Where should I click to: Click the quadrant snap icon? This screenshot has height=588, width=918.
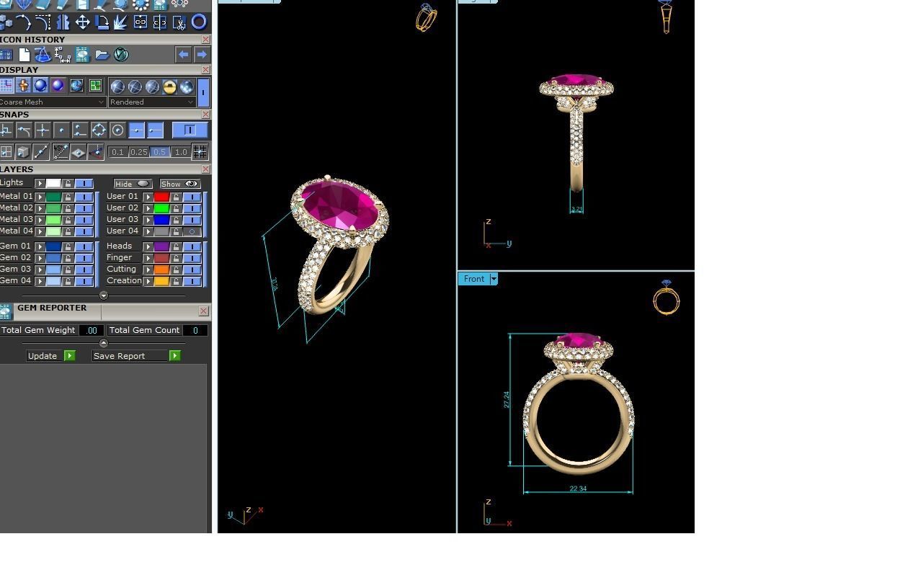pos(99,130)
